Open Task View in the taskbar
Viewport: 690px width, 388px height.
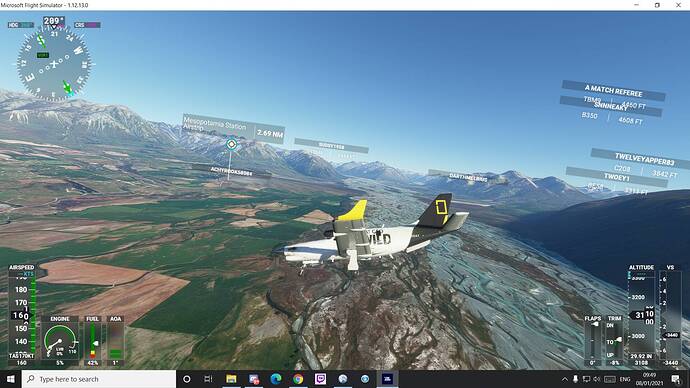[x=209, y=379]
